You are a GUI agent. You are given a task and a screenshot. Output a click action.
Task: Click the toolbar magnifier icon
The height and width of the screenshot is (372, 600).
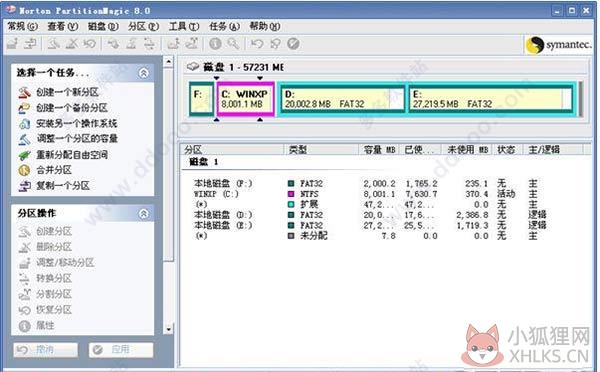tap(233, 44)
